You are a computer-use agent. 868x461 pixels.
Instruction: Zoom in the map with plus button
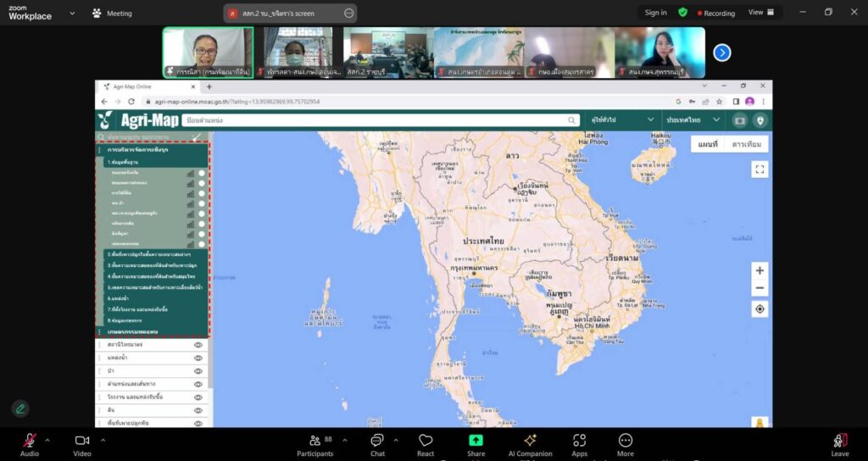[759, 270]
